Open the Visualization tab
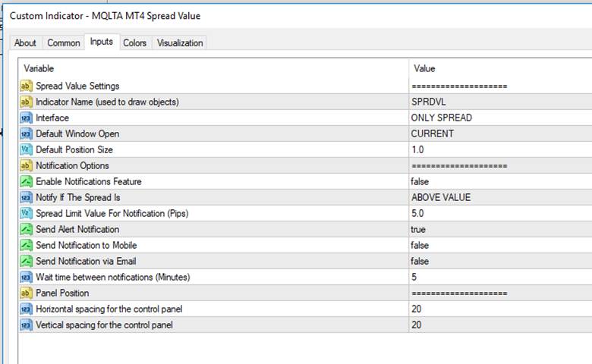The width and height of the screenshot is (592, 364). click(x=180, y=43)
